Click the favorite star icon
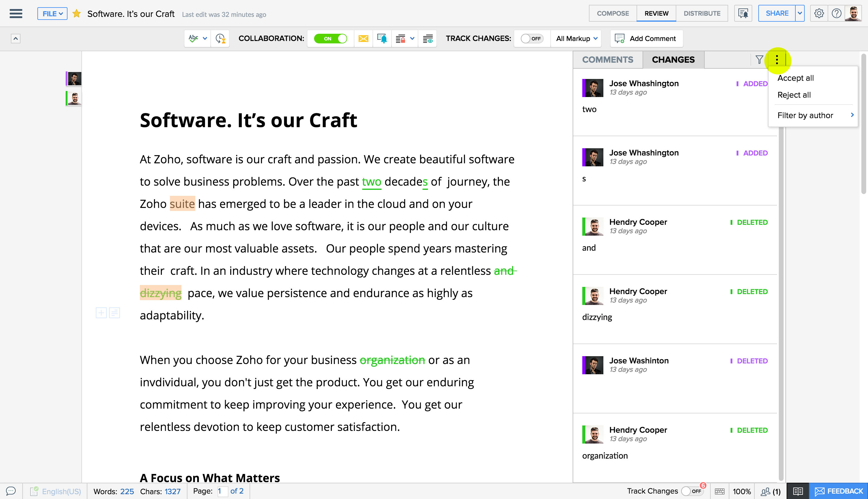 pyautogui.click(x=77, y=14)
